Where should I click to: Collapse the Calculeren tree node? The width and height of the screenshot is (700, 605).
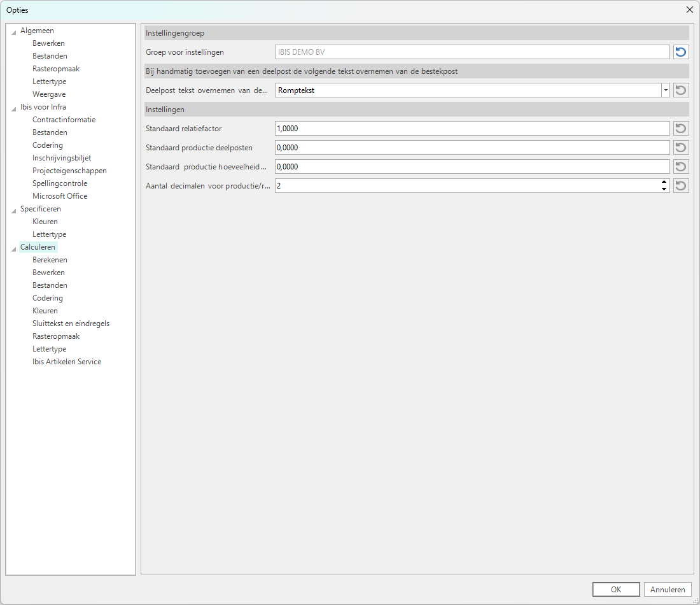click(x=14, y=248)
